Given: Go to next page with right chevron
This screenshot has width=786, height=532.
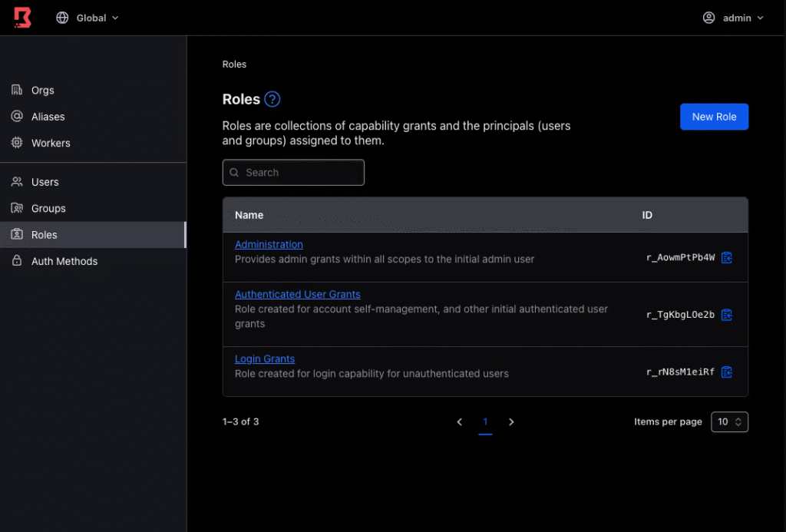Looking at the screenshot, I should (x=511, y=422).
